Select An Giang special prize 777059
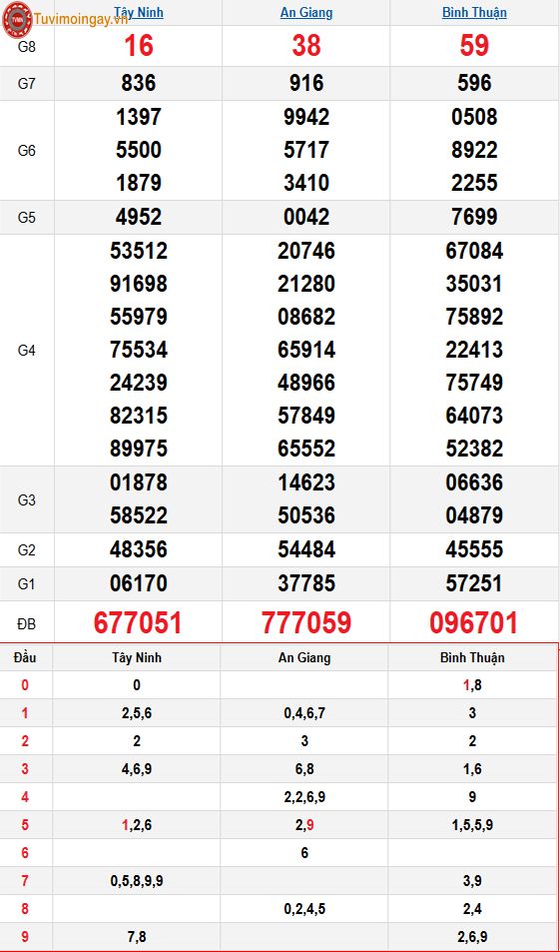This screenshot has height=952, width=560. pyautogui.click(x=306, y=623)
